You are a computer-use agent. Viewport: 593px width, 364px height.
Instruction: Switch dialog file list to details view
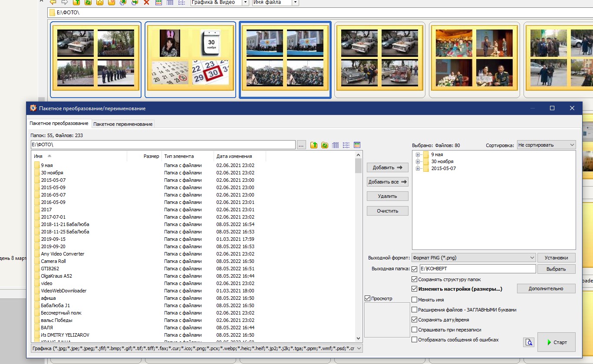point(336,145)
